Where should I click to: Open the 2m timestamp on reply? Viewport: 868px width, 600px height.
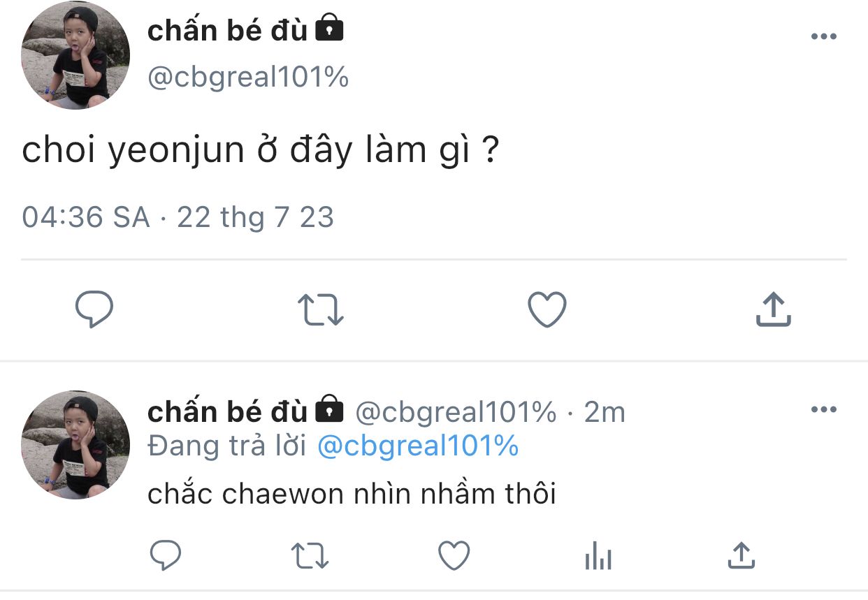pyautogui.click(x=604, y=413)
